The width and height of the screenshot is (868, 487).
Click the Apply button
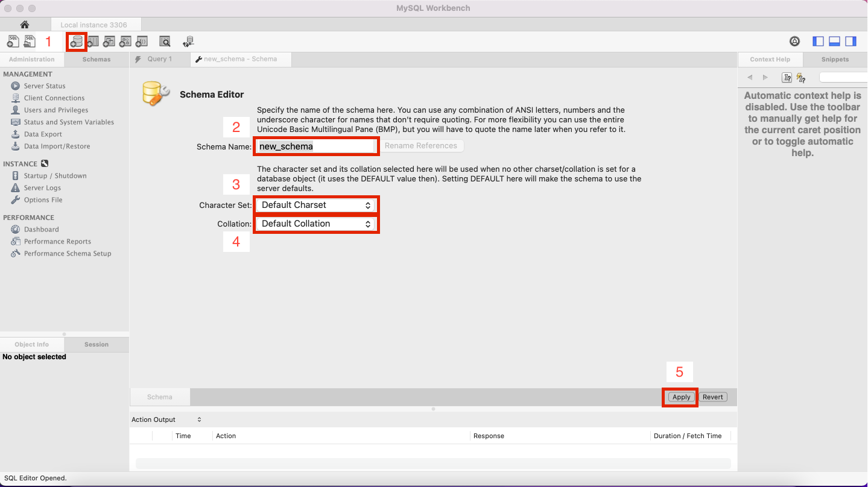click(681, 397)
